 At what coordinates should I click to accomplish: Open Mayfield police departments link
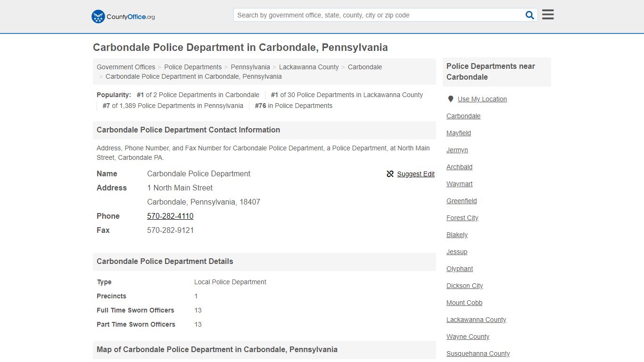pos(459,133)
